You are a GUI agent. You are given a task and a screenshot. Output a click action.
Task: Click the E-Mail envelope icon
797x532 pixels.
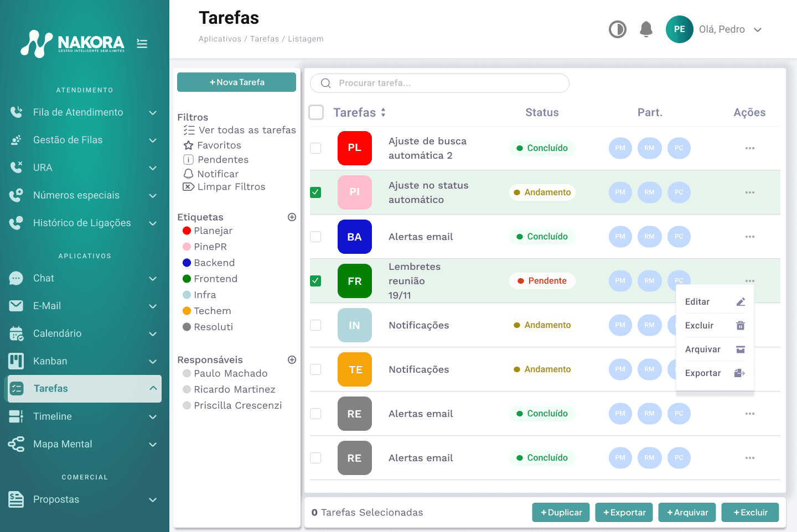[x=16, y=306]
